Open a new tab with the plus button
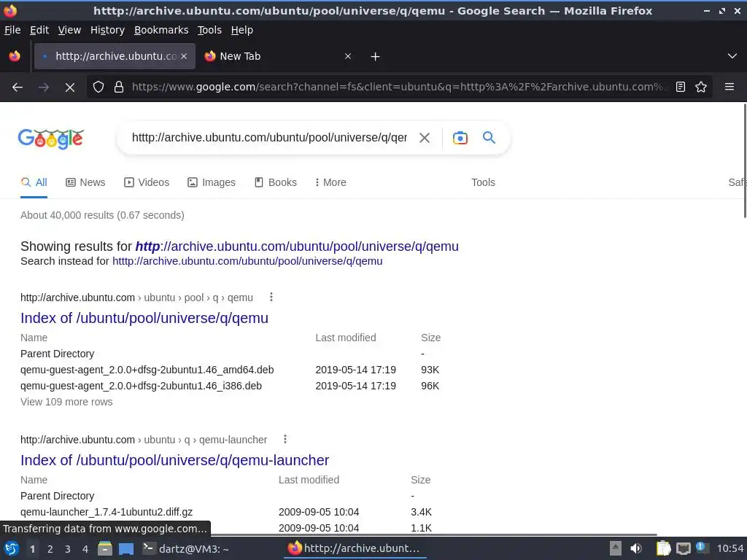Image resolution: width=747 pixels, height=560 pixels. point(375,57)
